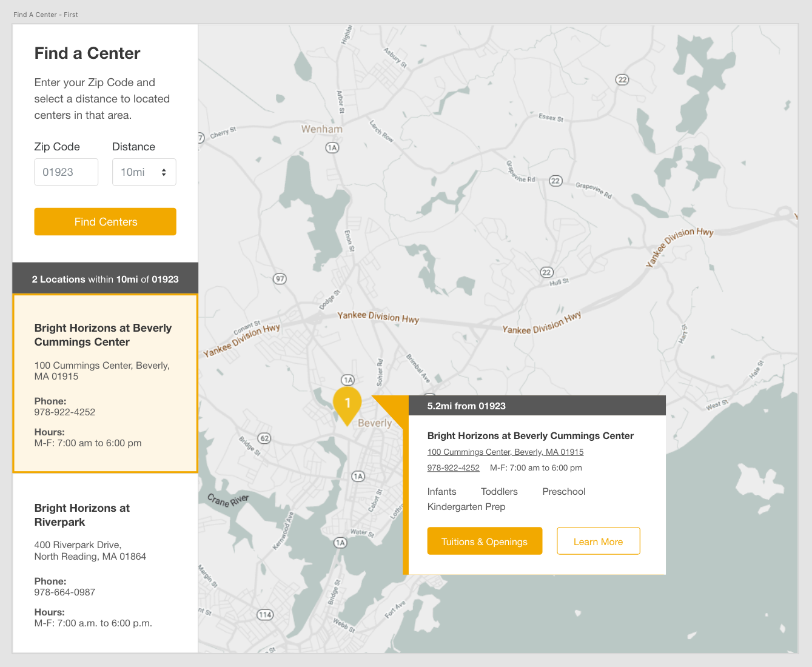
Task: Click the route 1A shield near Wenham
Action: (332, 147)
